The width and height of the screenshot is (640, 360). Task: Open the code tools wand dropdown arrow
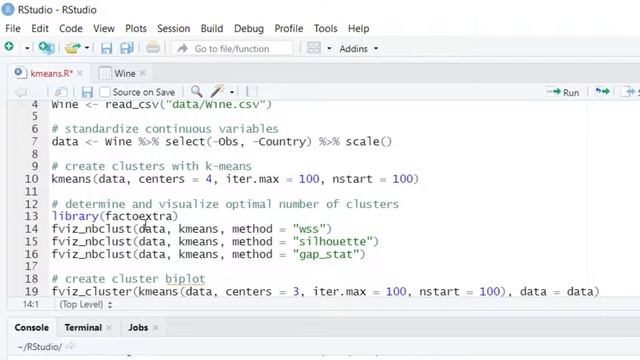point(232,92)
